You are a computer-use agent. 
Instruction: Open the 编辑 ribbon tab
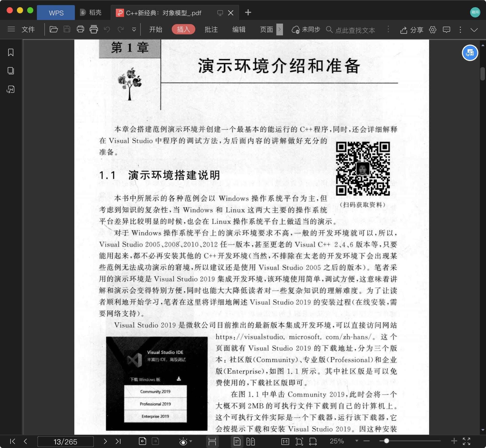click(x=239, y=29)
